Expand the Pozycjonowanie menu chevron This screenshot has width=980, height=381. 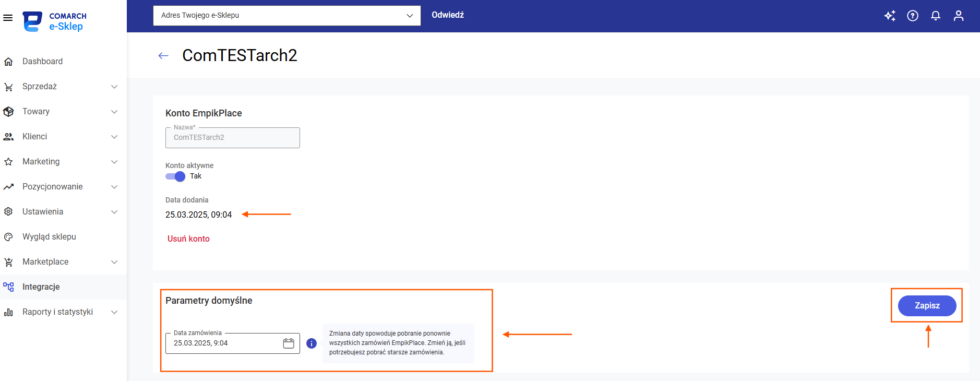click(x=114, y=187)
